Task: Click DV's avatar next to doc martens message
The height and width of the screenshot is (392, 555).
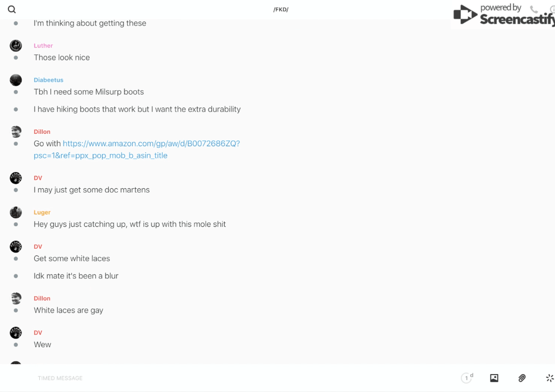Action: coord(16,178)
